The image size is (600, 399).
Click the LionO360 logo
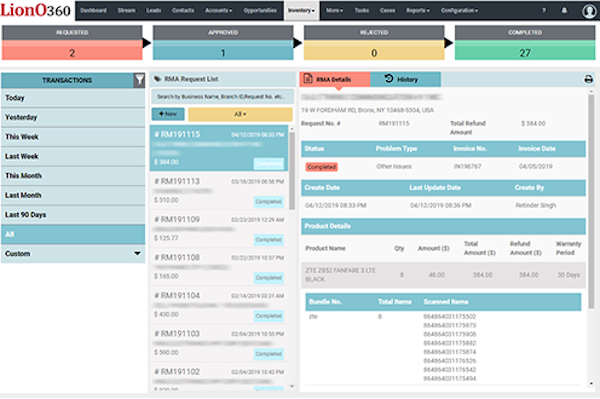[35, 10]
